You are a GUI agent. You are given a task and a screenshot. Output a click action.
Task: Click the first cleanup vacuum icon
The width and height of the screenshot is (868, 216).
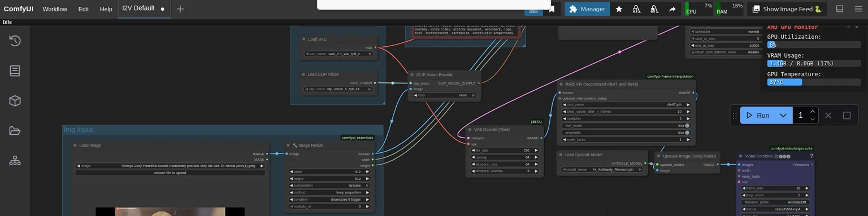click(636, 9)
